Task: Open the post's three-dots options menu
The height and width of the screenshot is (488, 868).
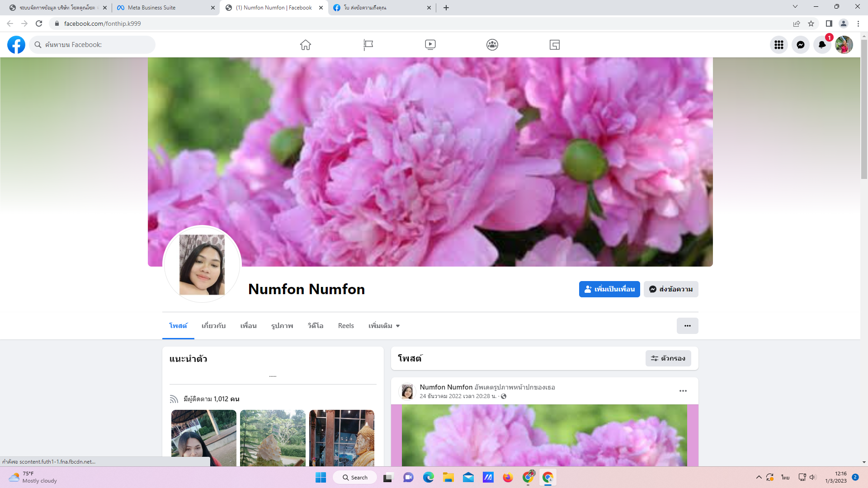Action: pyautogui.click(x=683, y=391)
